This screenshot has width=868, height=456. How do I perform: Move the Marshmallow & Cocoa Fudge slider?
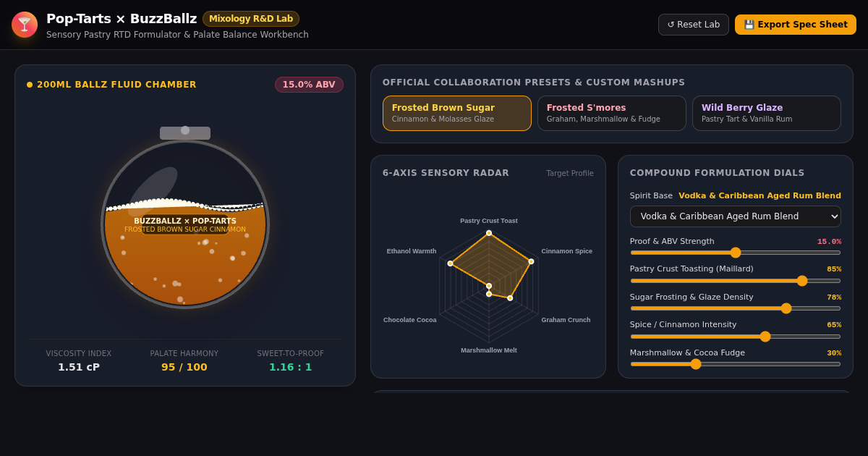click(x=736, y=364)
